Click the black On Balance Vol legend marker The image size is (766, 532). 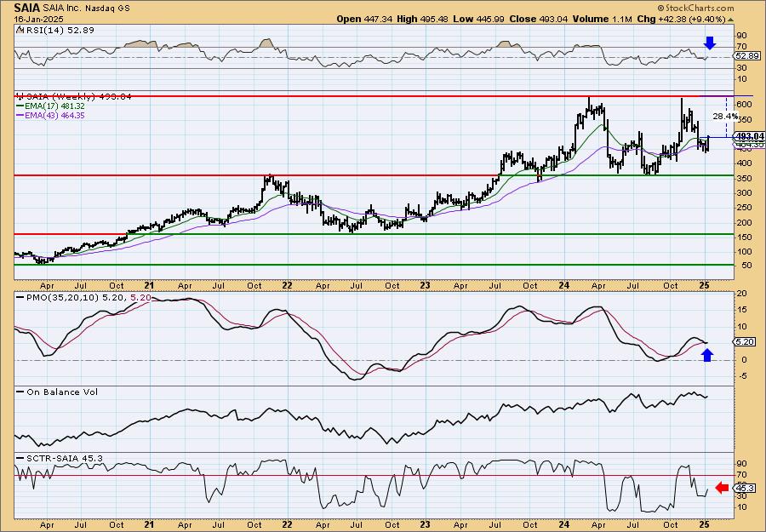20,392
